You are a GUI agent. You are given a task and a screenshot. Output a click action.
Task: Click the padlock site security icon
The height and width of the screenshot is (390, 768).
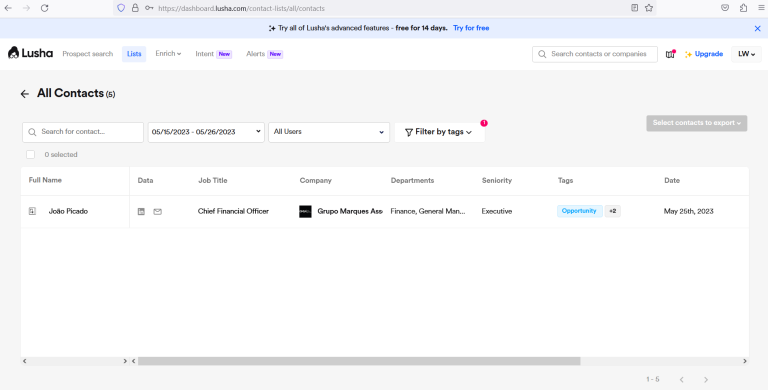(x=135, y=8)
